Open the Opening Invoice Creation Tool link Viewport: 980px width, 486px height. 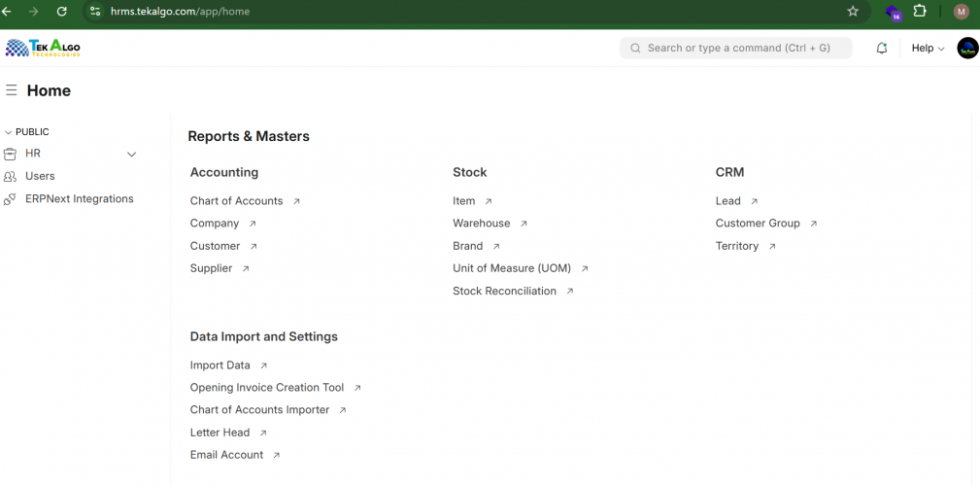267,388
